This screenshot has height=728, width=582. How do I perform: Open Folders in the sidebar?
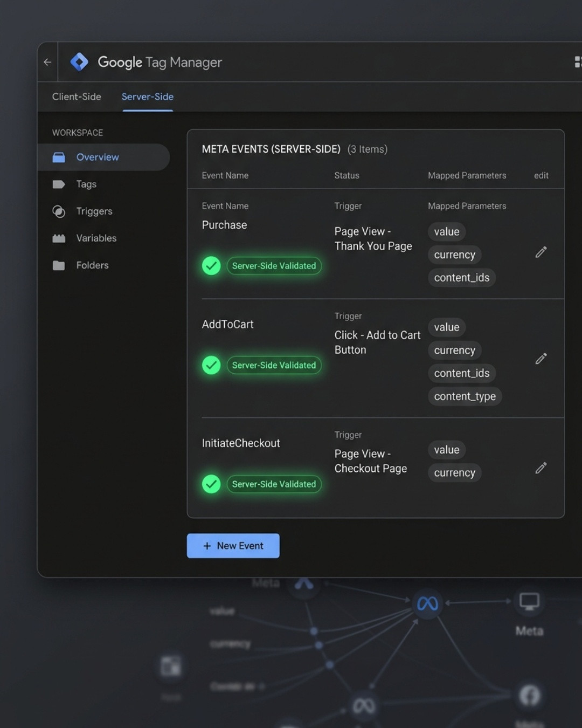click(92, 265)
